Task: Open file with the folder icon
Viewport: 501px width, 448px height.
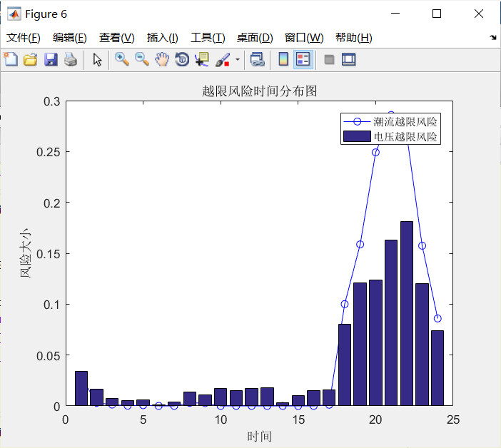Action: [31, 59]
